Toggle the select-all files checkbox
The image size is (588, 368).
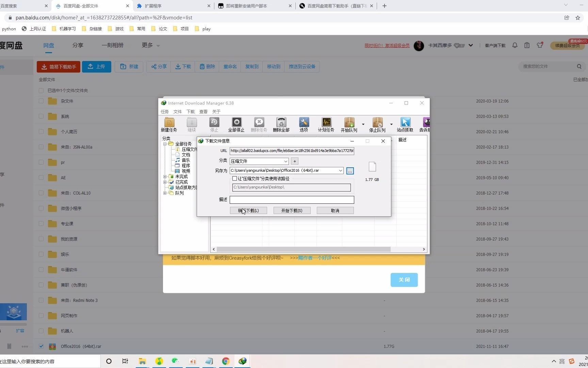click(x=41, y=91)
